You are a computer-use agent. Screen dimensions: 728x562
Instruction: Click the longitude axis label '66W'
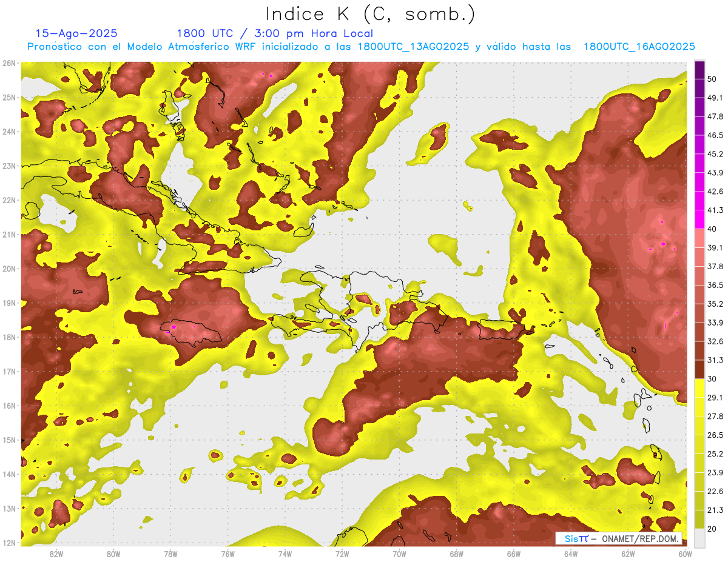[x=514, y=554]
